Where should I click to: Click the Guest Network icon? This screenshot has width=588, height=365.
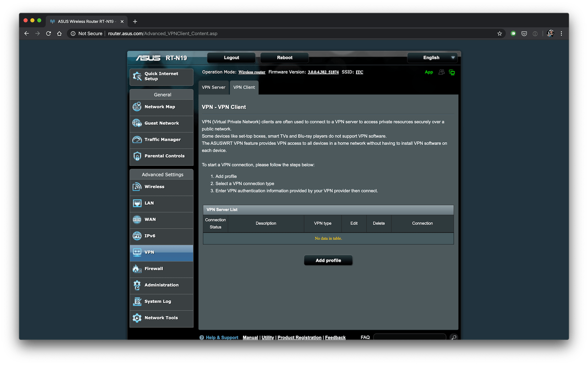(137, 123)
